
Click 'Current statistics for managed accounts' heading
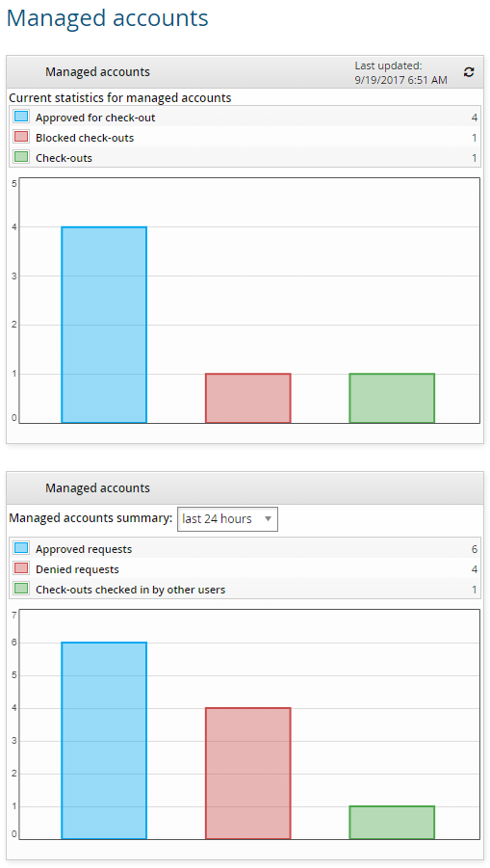tap(120, 98)
